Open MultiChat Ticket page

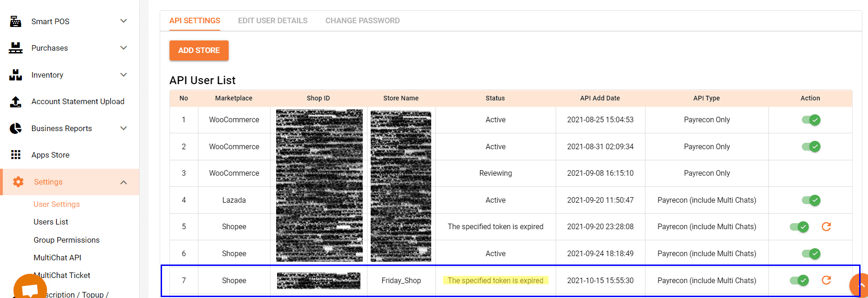(62, 275)
